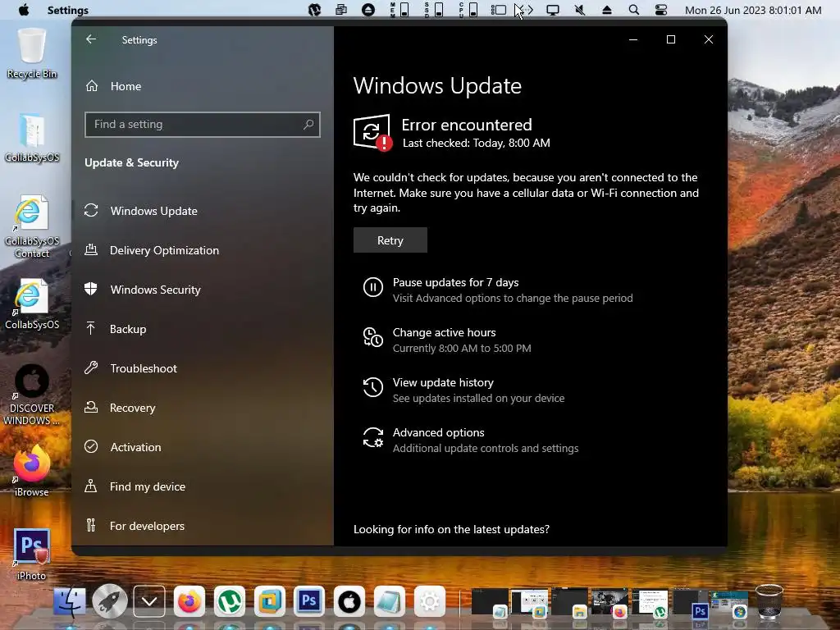The width and height of the screenshot is (840, 630).
Task: Open View update history
Action: click(443, 382)
